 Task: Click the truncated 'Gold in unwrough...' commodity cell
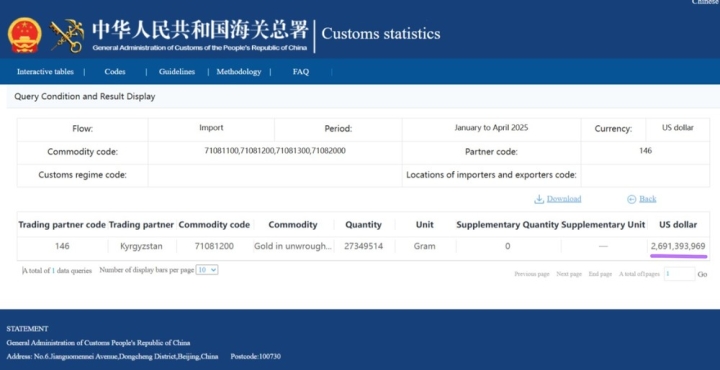point(293,247)
